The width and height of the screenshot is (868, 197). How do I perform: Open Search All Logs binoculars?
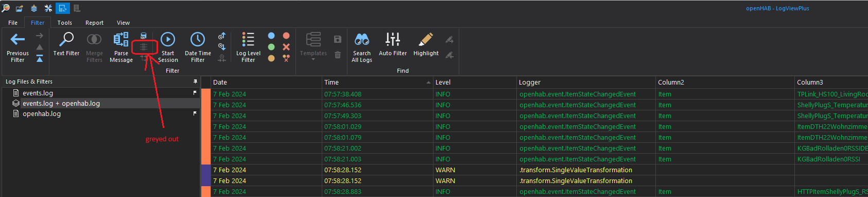(362, 47)
